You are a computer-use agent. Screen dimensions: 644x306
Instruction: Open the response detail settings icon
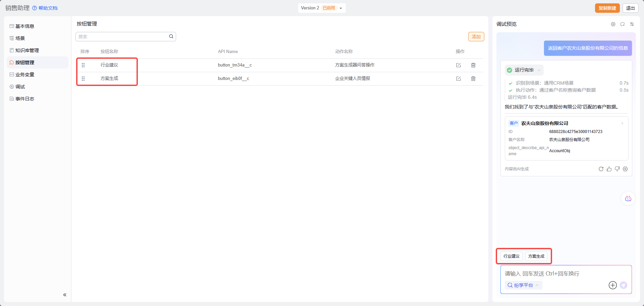click(x=625, y=169)
